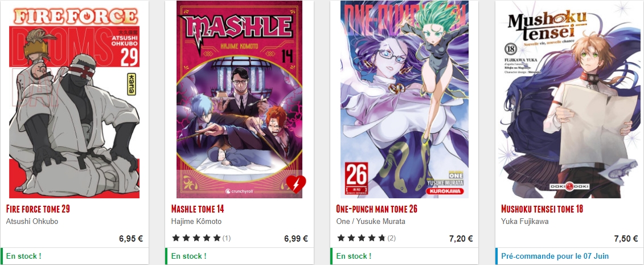The image size is (644, 265).
Task: Open the One / Yusuke Murata author link
Action: [x=371, y=222]
